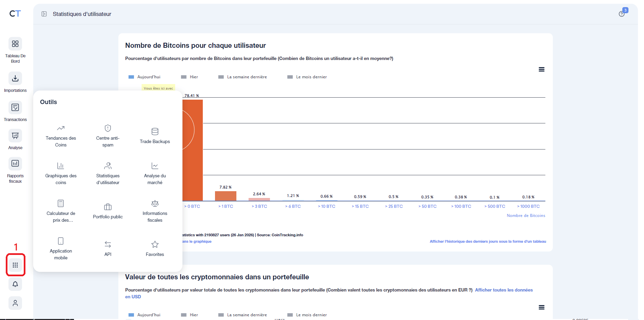Image resolution: width=644 pixels, height=320 pixels.
Task: Open the help icon with badge 3
Action: [x=622, y=14]
